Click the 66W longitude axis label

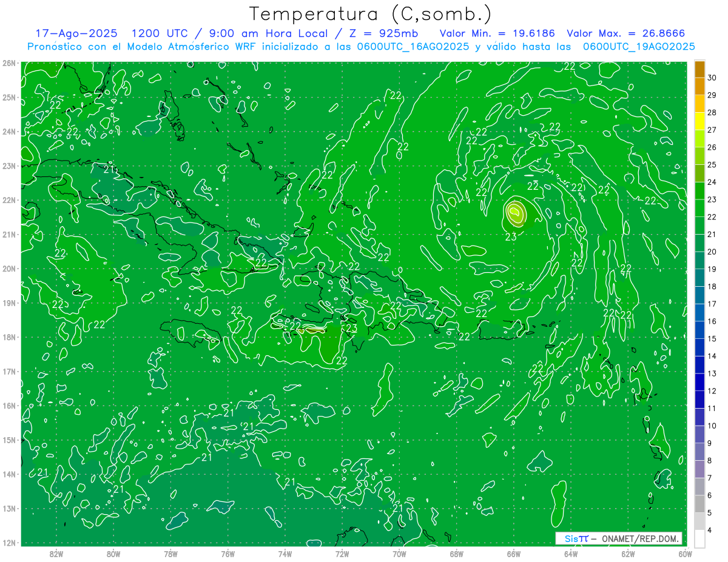[514, 553]
